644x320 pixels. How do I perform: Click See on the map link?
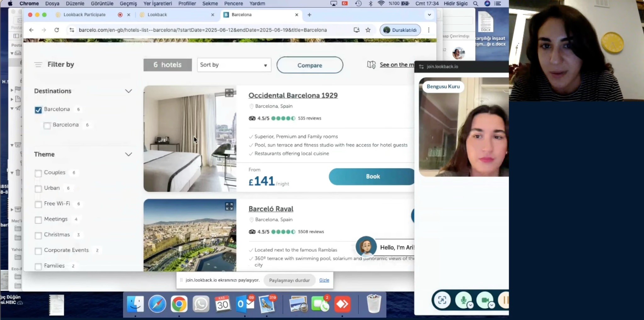coord(397,65)
